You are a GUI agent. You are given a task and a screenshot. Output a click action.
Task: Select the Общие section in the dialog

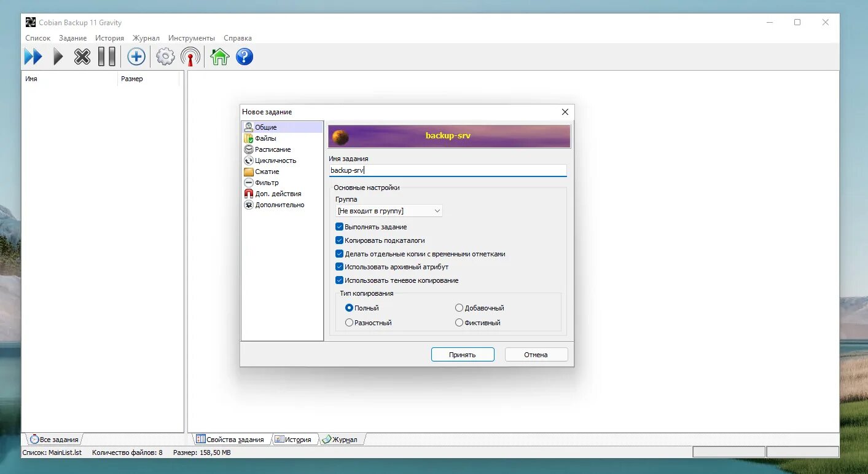[x=283, y=127]
